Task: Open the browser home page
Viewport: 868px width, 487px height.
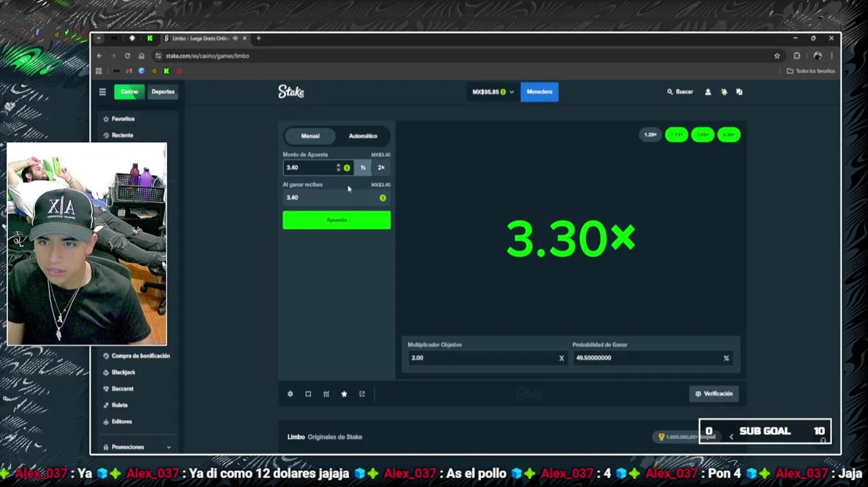Action: click(x=141, y=56)
